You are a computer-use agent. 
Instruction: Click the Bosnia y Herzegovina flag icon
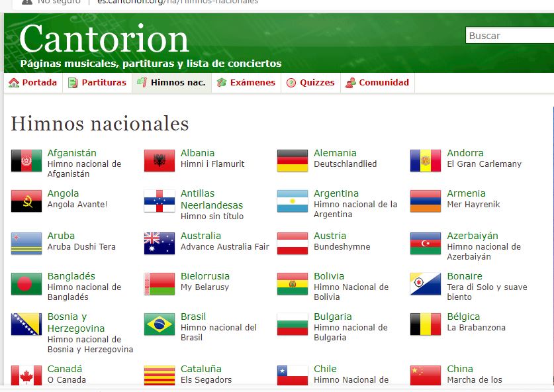[x=26, y=324]
